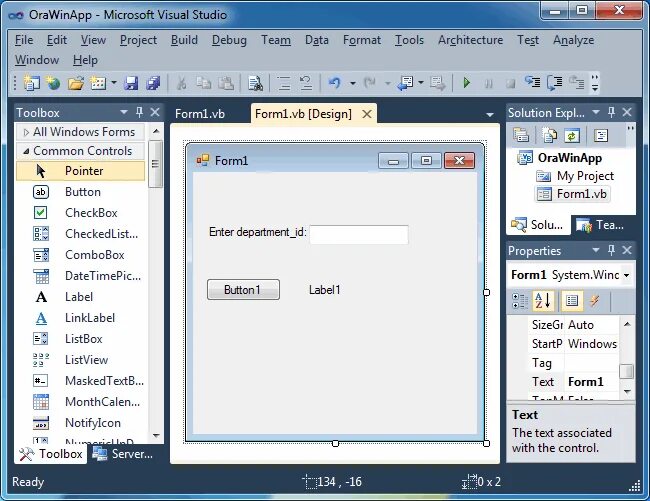Click the Copy toolbar icon
650x501 pixels.
203,83
